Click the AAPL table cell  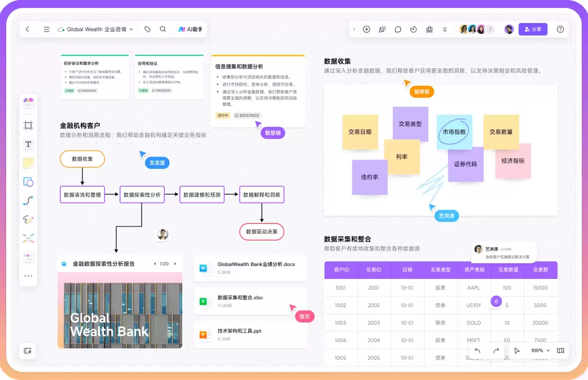[x=473, y=288]
